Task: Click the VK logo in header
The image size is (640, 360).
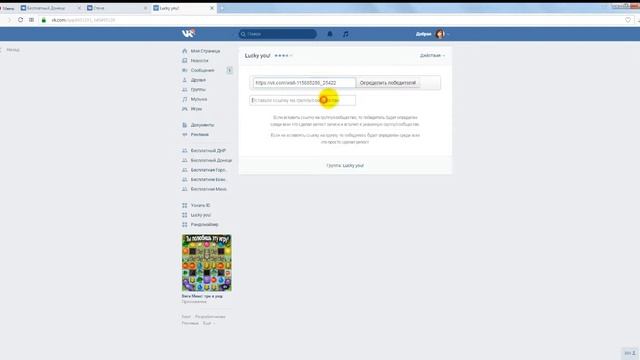Action: (x=188, y=33)
